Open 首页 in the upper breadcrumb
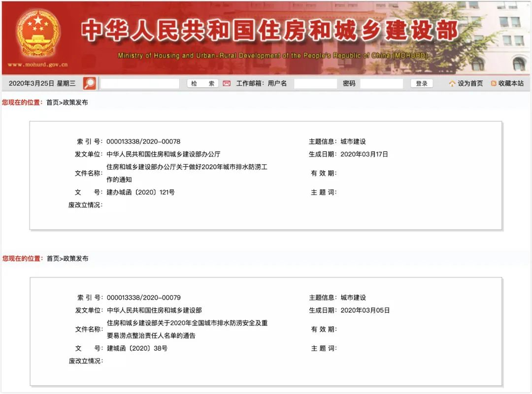Screen dimensions: 532x394 point(52,103)
